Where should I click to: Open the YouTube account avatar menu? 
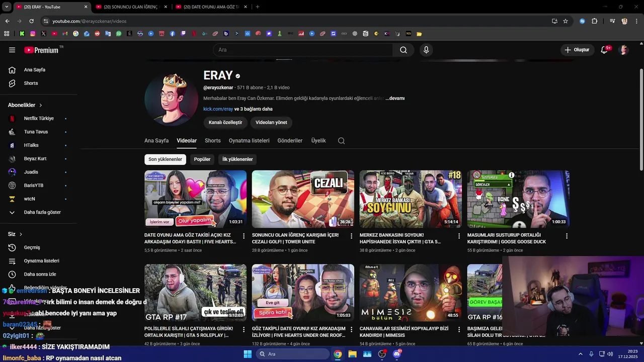tap(624, 50)
